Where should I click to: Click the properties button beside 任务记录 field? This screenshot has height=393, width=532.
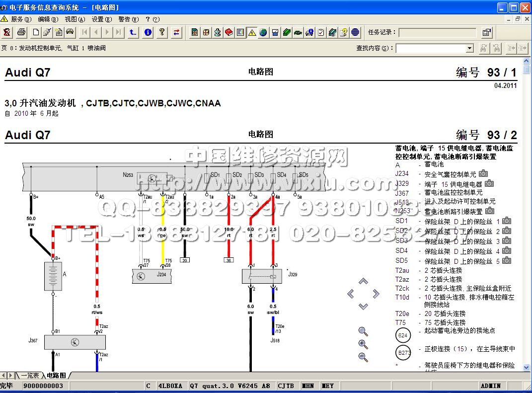(x=487, y=33)
